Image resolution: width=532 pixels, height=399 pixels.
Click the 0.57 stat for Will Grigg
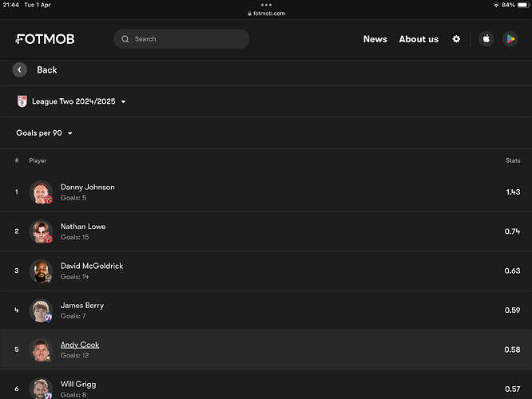coord(512,389)
